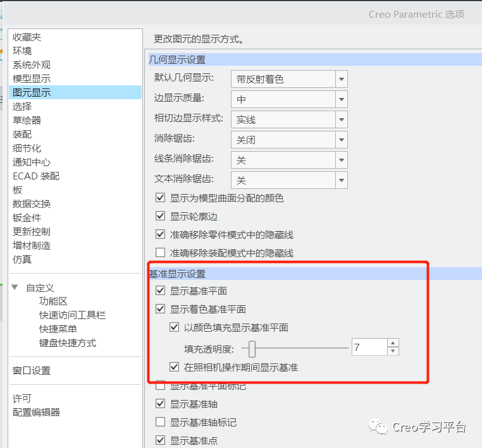482x448 pixels.
Task: Increase 填充透明度 with up arrow
Action: pos(393,342)
